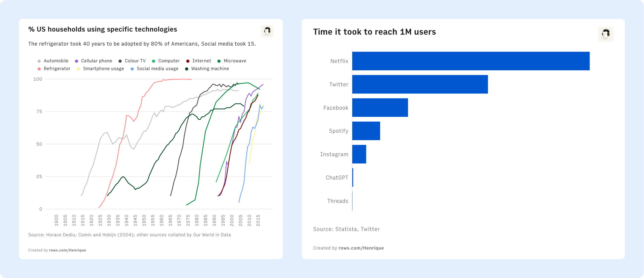Screen dimensions: 644x278
Task: Click the Twitter bar in the chart
Action: pyautogui.click(x=420, y=84)
